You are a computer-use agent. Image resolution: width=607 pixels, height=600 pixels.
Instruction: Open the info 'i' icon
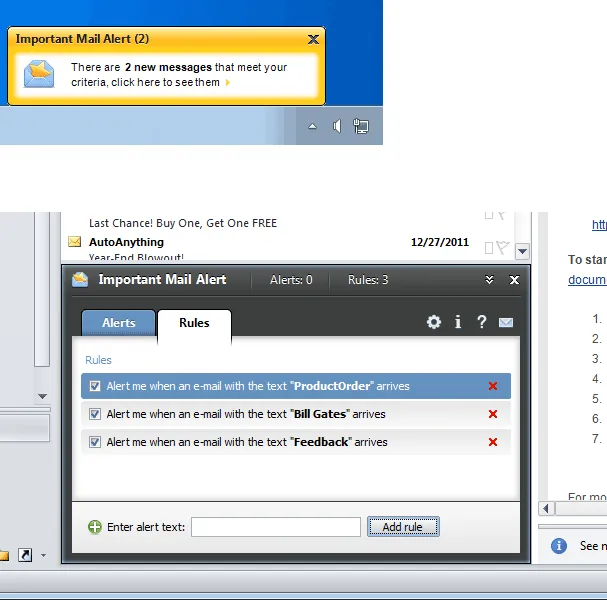(458, 322)
